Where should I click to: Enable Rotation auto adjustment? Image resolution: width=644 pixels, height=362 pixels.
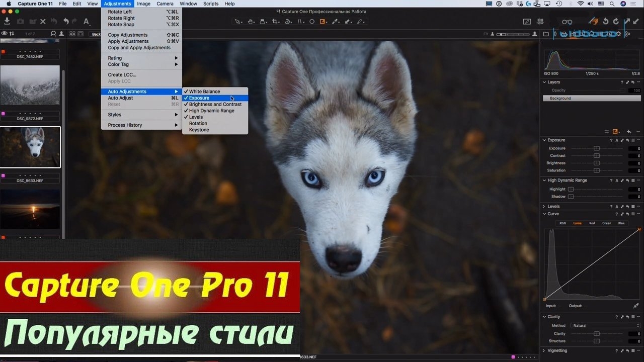215,123
